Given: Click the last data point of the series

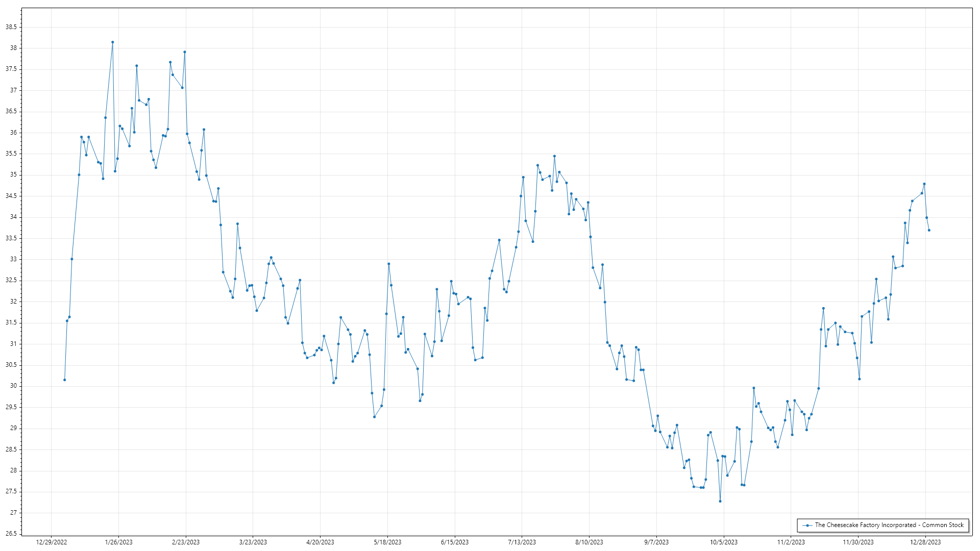Looking at the screenshot, I should pos(929,230).
